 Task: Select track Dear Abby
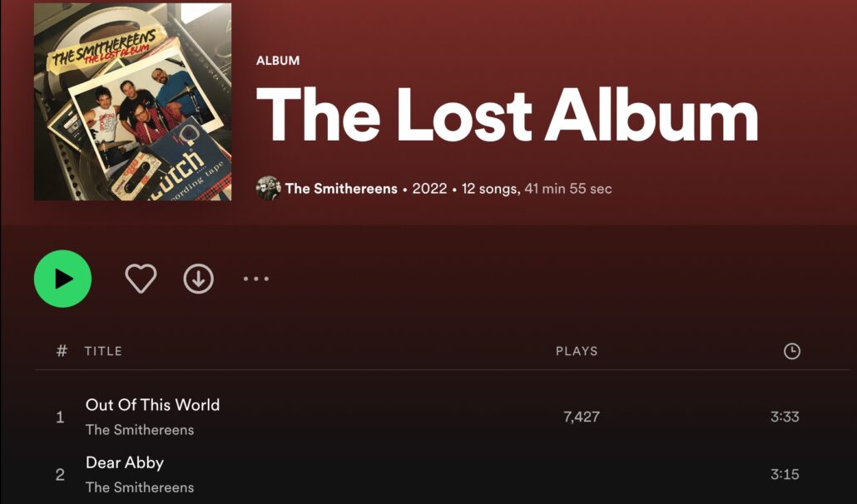(125, 462)
